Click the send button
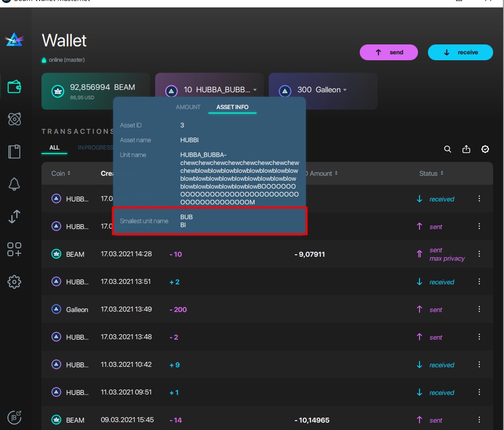Screen dimensions: 504x430 click(388, 52)
